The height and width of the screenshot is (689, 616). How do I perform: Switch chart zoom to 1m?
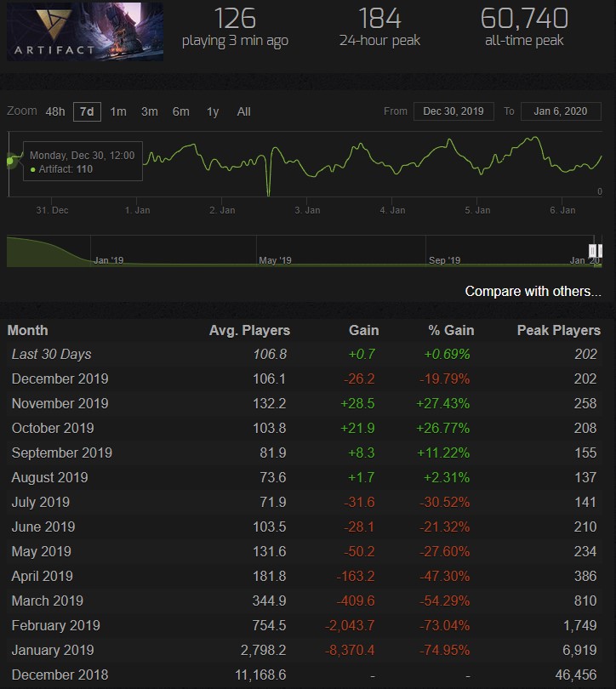[118, 111]
